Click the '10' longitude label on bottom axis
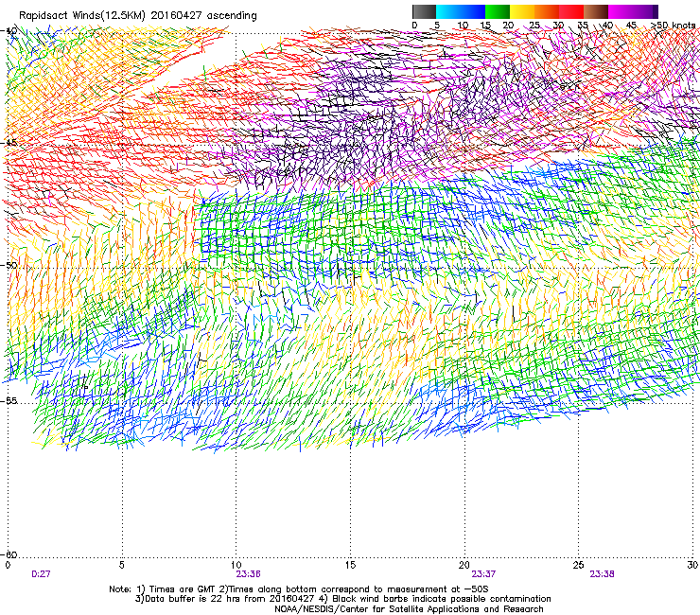Viewport: 700px width, 615px height. point(236,565)
